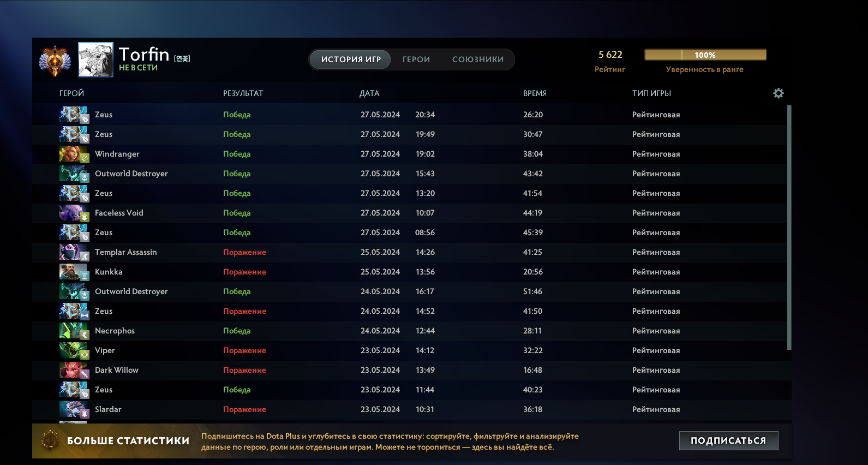Click the 25.05.2024 14:26 date cell
The width and height of the screenshot is (868, 465).
(398, 252)
